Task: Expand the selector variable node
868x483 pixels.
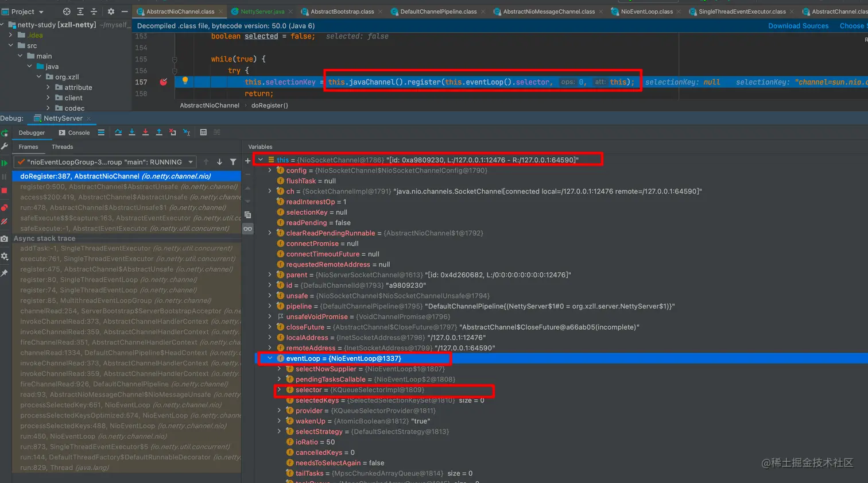Action: pyautogui.click(x=280, y=390)
